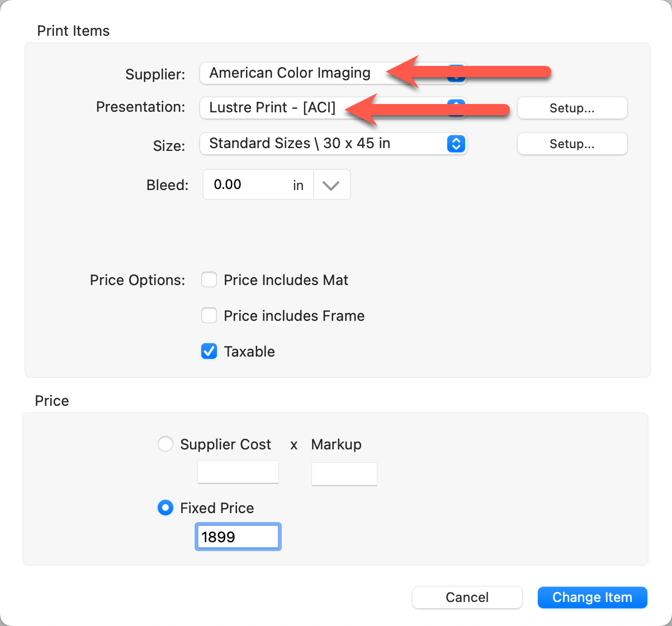Click the Supplier Cost input field
This screenshot has width=672, height=626.
[238, 472]
